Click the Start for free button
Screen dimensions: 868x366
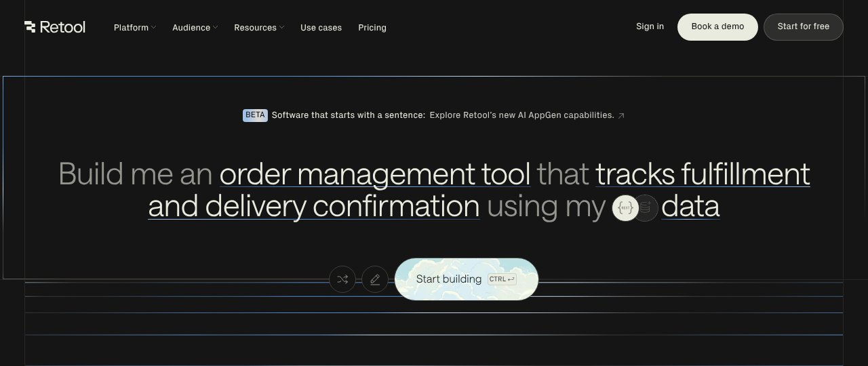pyautogui.click(x=804, y=27)
